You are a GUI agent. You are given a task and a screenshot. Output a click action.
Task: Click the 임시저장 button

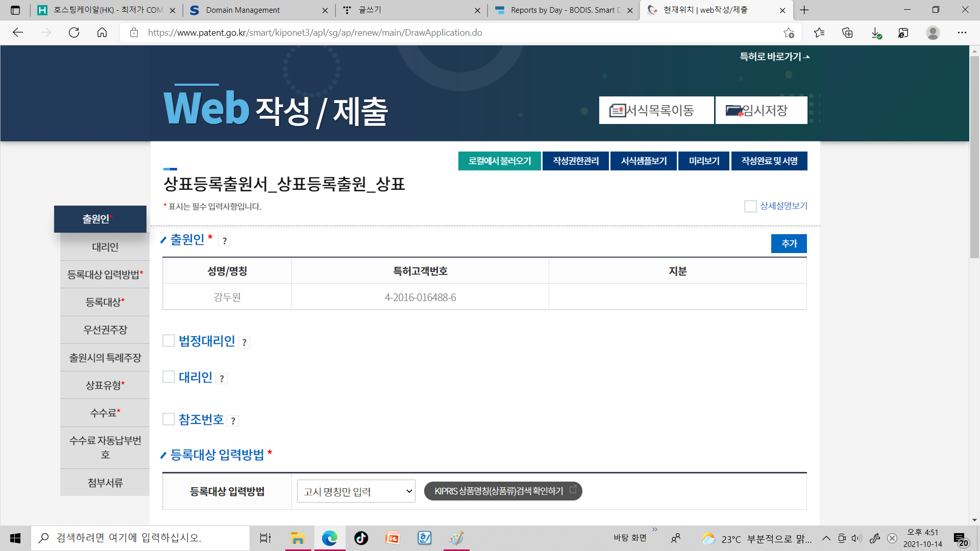[x=761, y=110]
